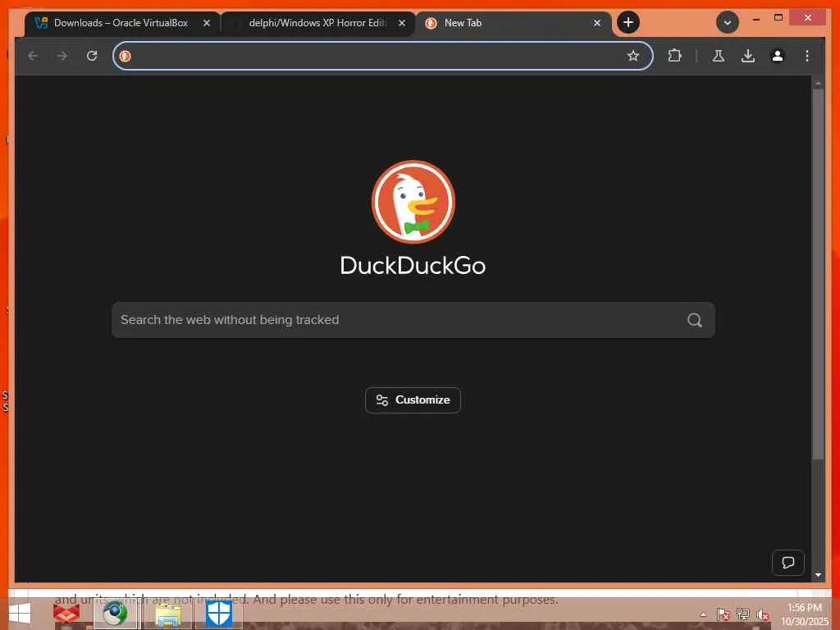Image resolution: width=840 pixels, height=630 pixels.
Task: Close the Downloads – Oracle VirtualBox tab
Action: tap(206, 23)
